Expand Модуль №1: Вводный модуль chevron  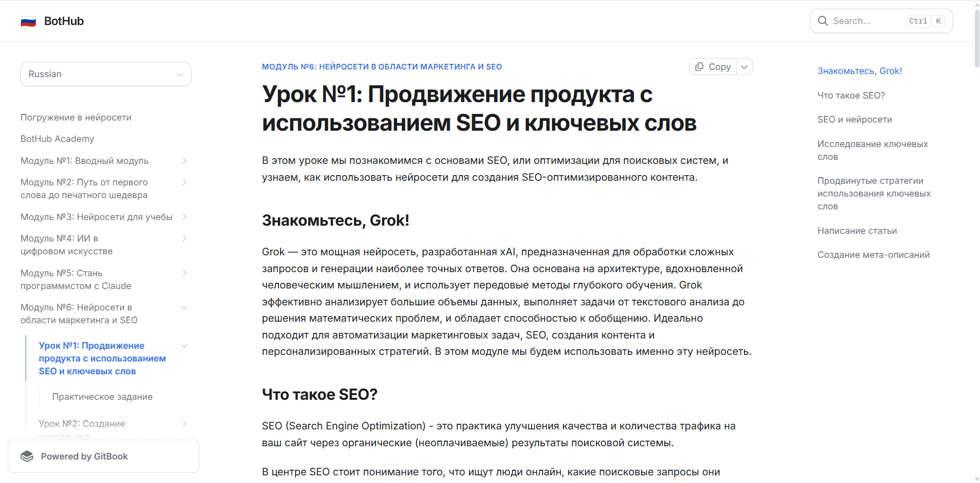pos(184,161)
